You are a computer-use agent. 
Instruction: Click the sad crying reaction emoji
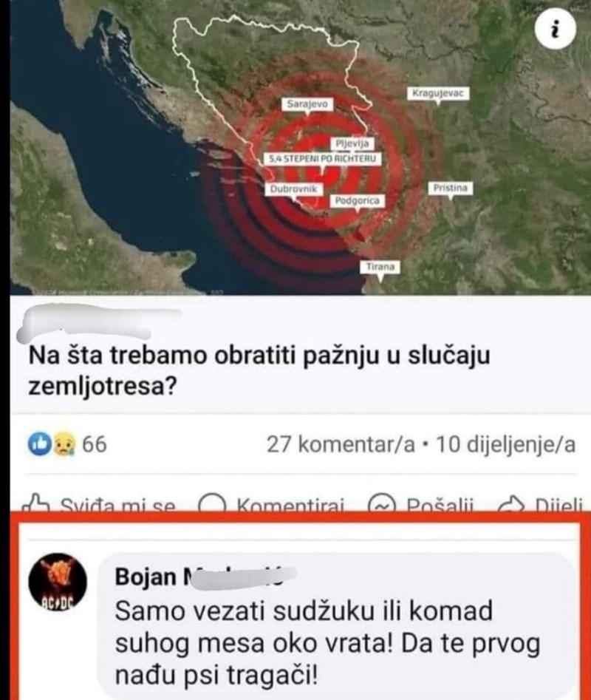(x=64, y=445)
